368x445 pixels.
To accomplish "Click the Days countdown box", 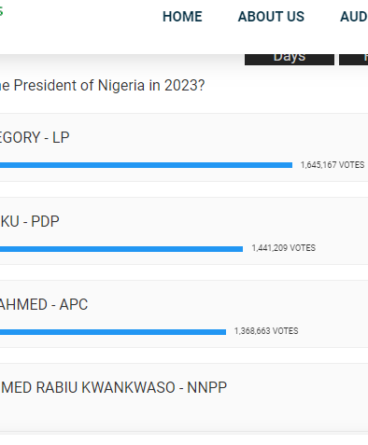I will click(289, 59).
